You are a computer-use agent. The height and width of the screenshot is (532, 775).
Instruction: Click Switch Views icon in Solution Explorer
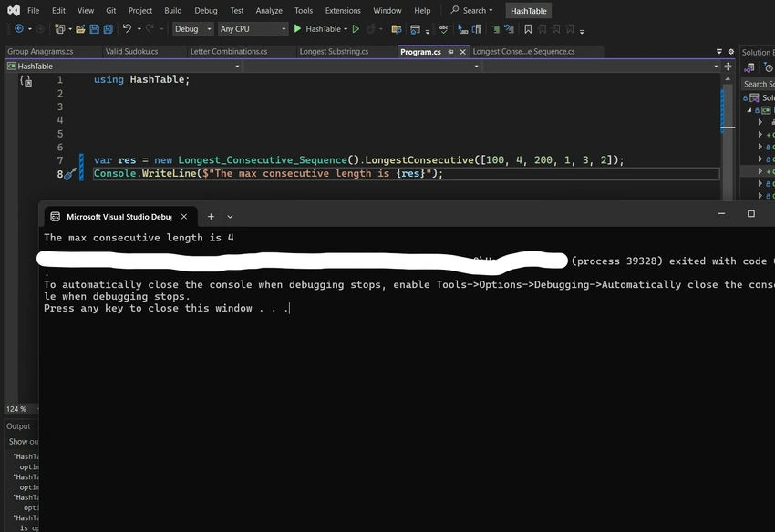click(749, 67)
